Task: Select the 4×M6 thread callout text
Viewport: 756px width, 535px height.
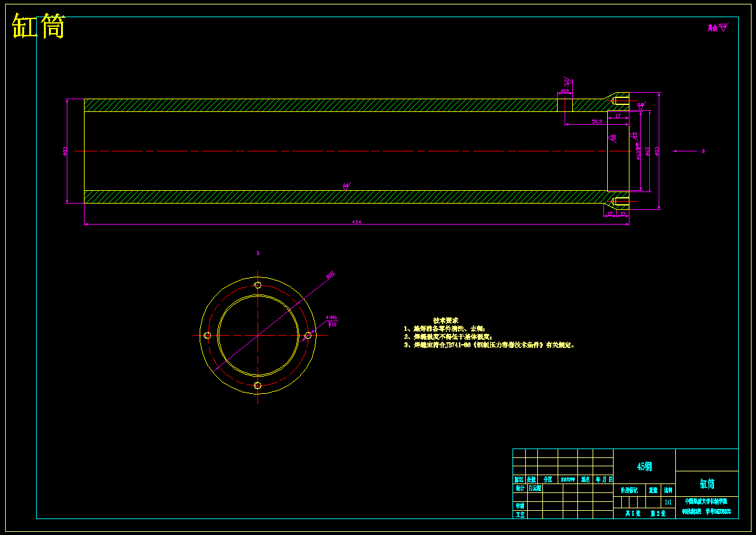Action: (x=331, y=318)
